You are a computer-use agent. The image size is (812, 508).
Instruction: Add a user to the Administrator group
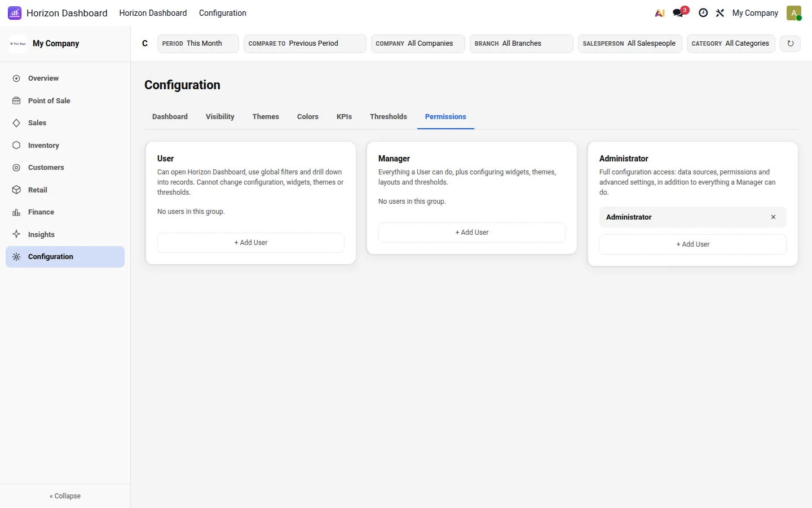[693, 244]
